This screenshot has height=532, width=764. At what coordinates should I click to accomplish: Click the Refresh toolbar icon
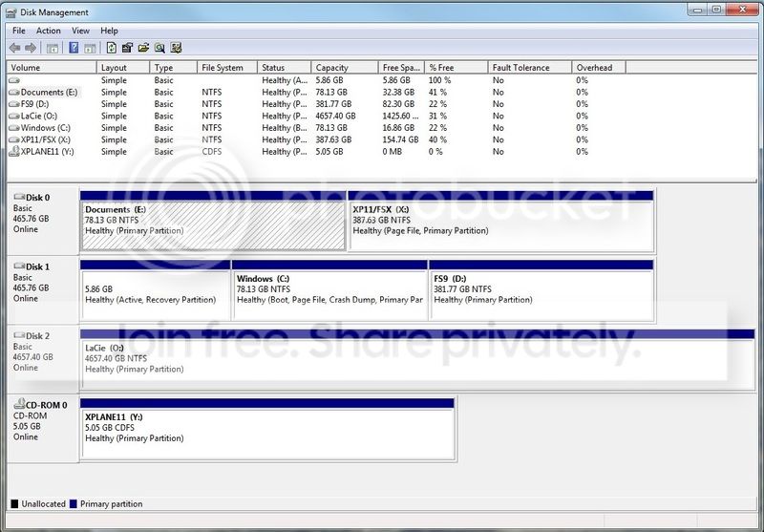(111, 48)
